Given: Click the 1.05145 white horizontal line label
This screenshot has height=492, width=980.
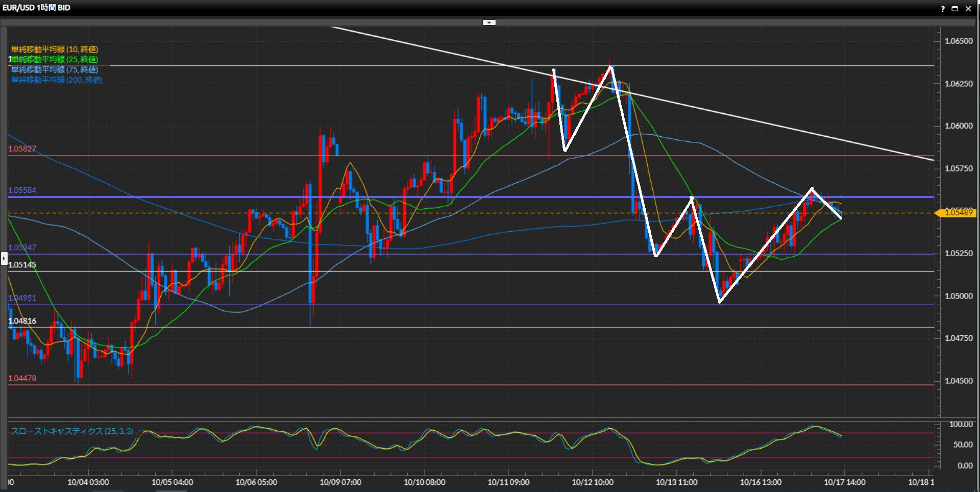Looking at the screenshot, I should pyautogui.click(x=22, y=265).
